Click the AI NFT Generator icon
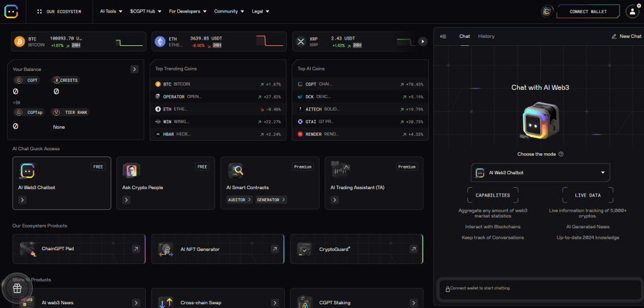Viewport: 644px width, 308px height. pos(166,250)
